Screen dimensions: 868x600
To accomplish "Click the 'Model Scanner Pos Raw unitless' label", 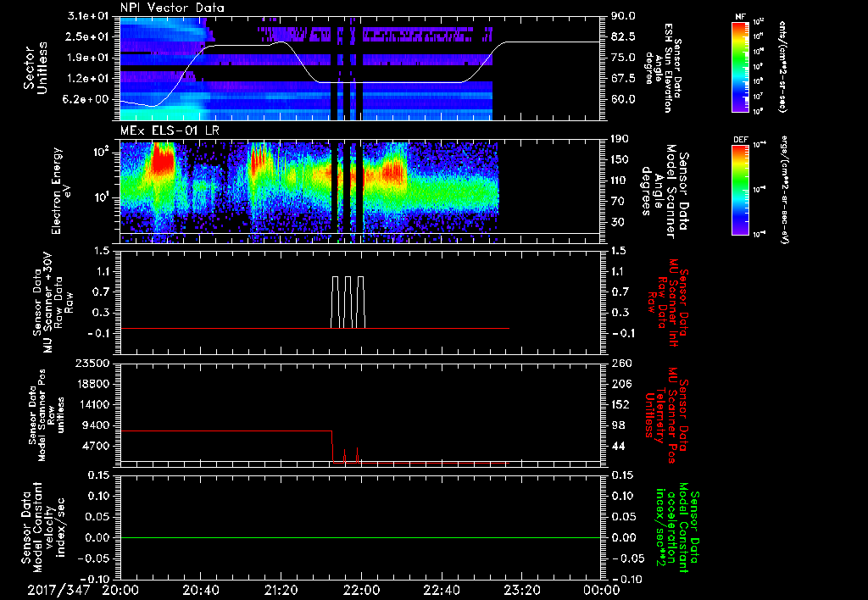I will pyautogui.click(x=47, y=415).
